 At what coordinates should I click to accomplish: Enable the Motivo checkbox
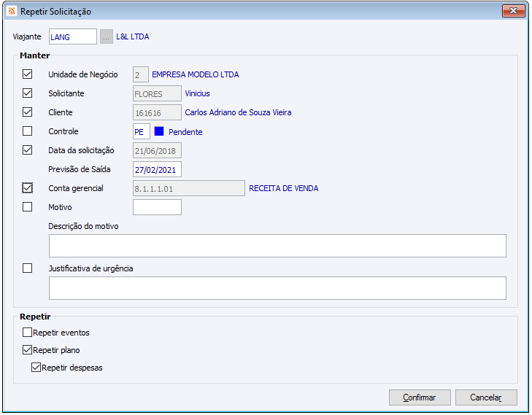point(28,207)
